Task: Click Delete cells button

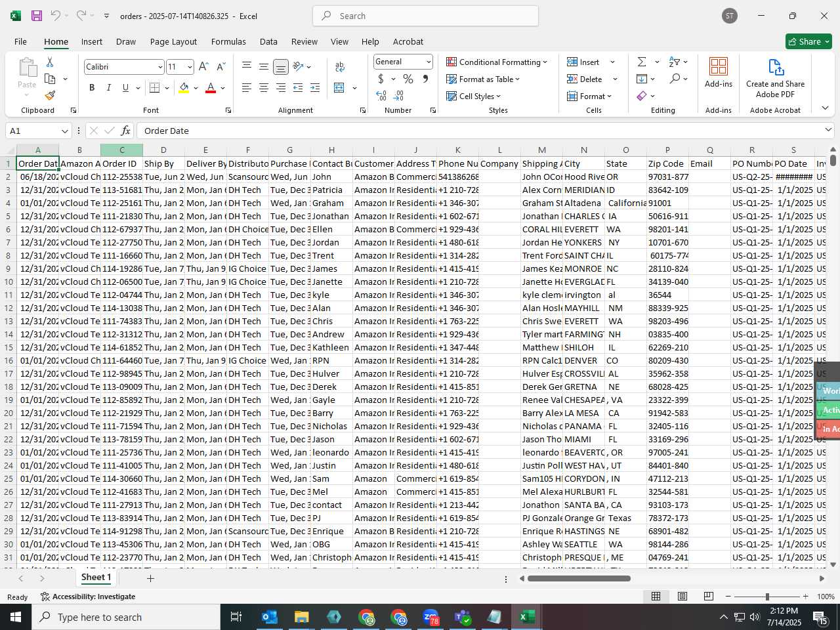Action: [x=585, y=79]
